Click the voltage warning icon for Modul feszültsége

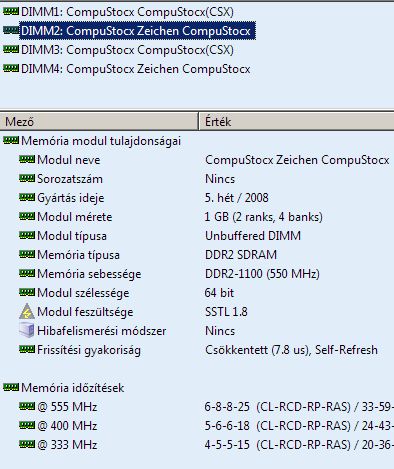pos(27,312)
